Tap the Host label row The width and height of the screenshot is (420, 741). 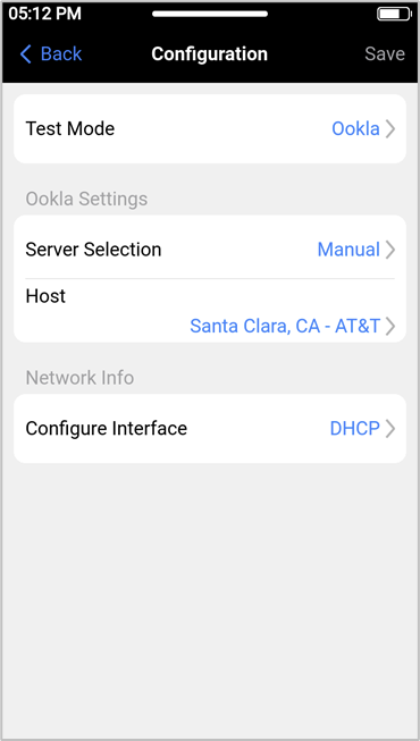click(210, 311)
